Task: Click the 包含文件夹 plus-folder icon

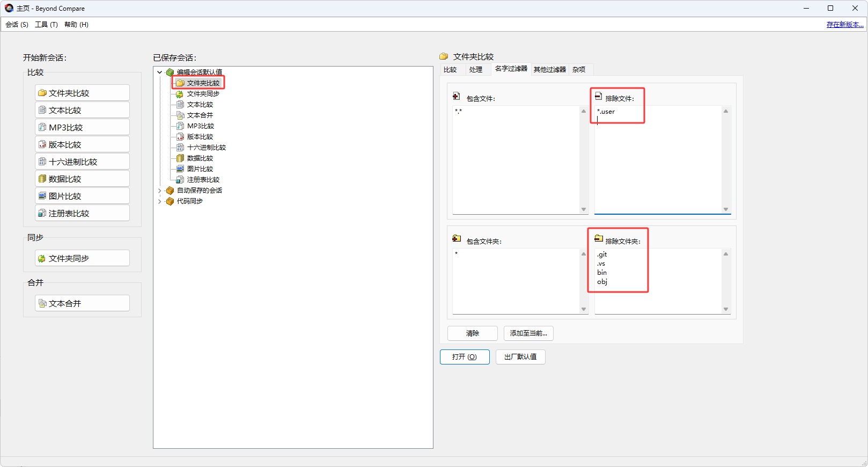Action: point(457,238)
